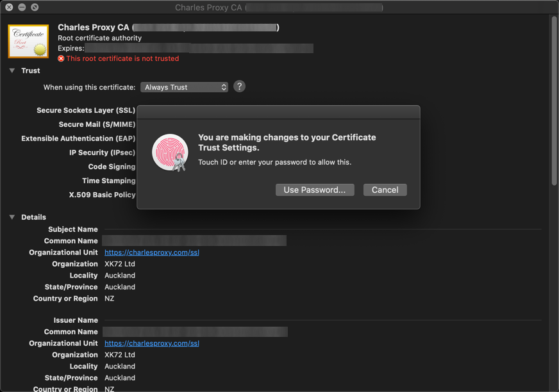The height and width of the screenshot is (392, 559).
Task: Click the Issuer Name heading
Action: pos(76,320)
